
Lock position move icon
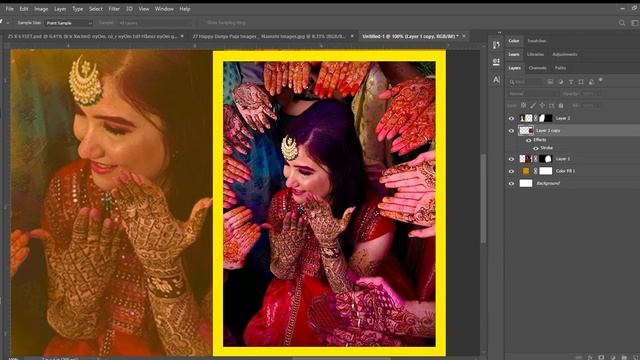(542, 105)
